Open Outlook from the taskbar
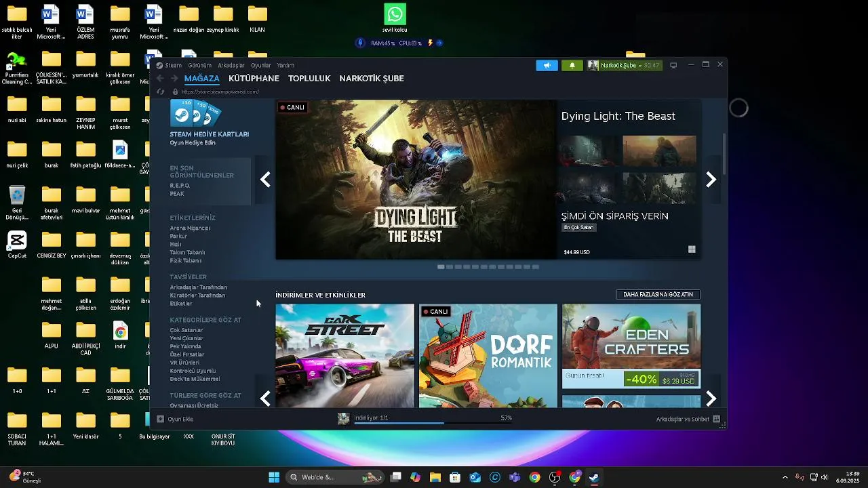The height and width of the screenshot is (488, 868). pos(475,477)
